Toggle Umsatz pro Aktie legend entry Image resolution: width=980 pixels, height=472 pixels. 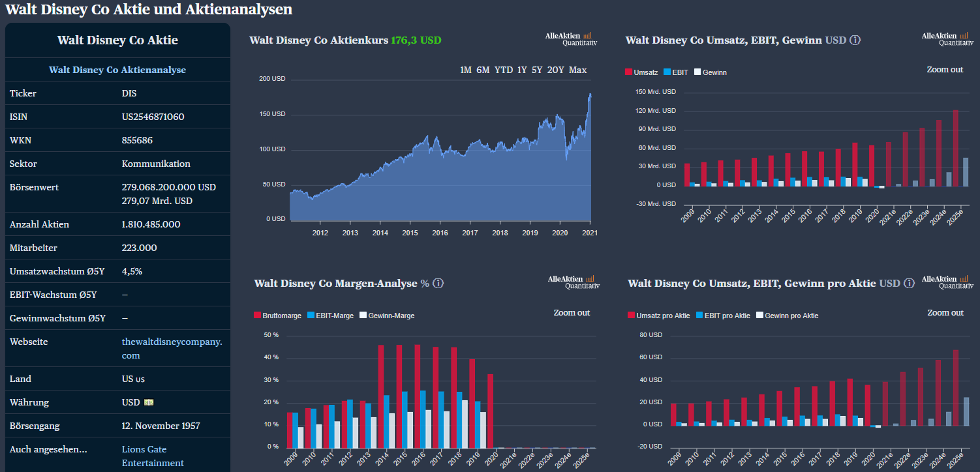[x=659, y=316]
